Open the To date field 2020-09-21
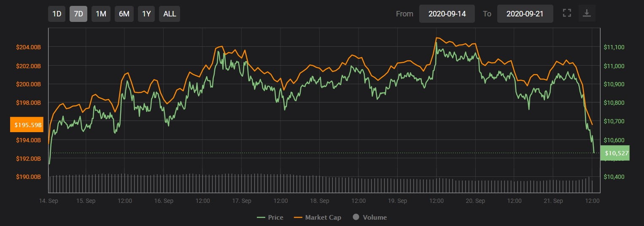 (525, 14)
